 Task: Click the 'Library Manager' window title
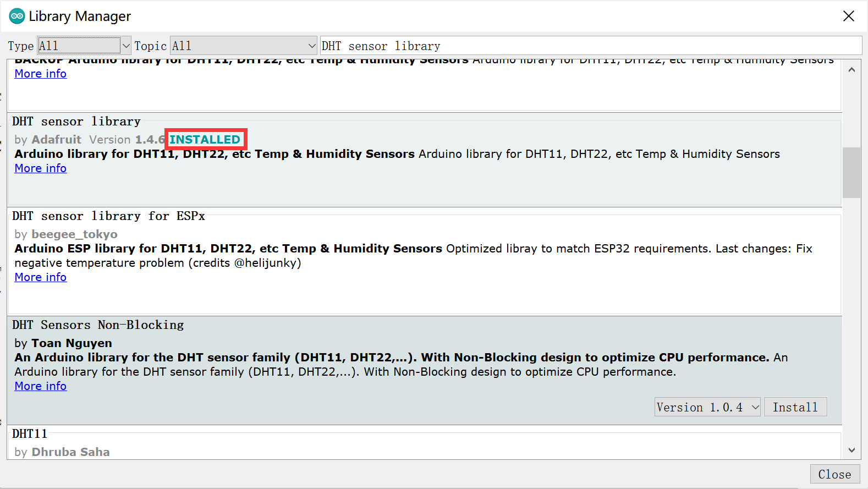80,17
